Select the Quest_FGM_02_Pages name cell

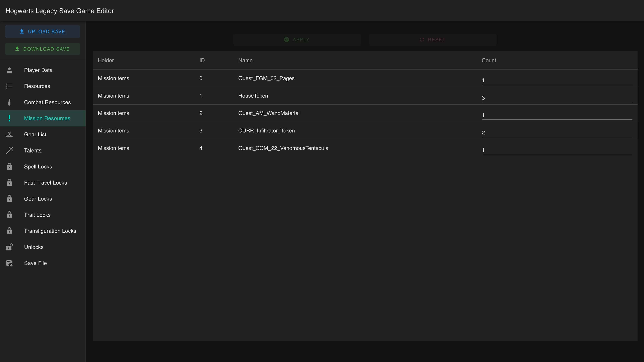point(266,78)
